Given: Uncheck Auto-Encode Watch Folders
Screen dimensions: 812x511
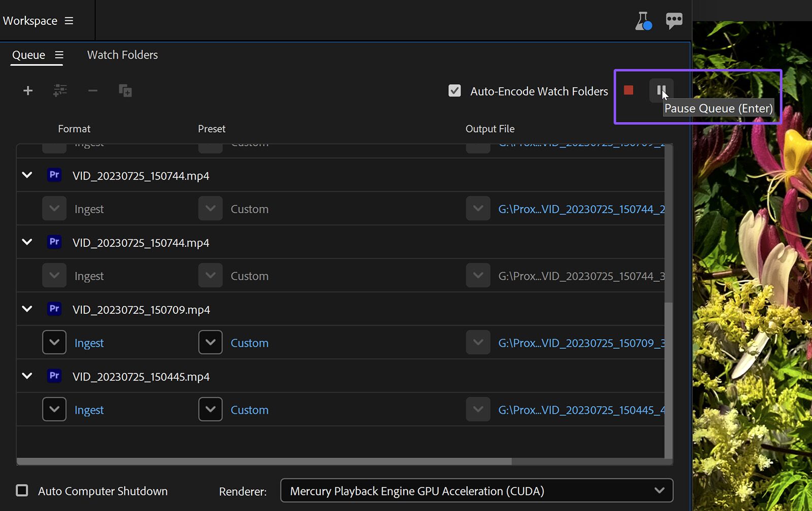Looking at the screenshot, I should coord(455,91).
